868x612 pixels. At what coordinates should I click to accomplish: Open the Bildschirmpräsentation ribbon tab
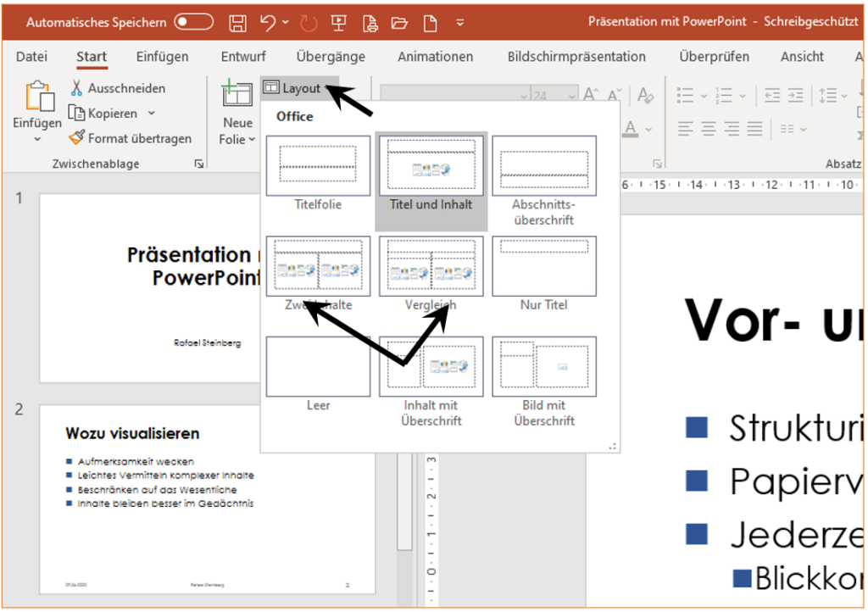576,57
